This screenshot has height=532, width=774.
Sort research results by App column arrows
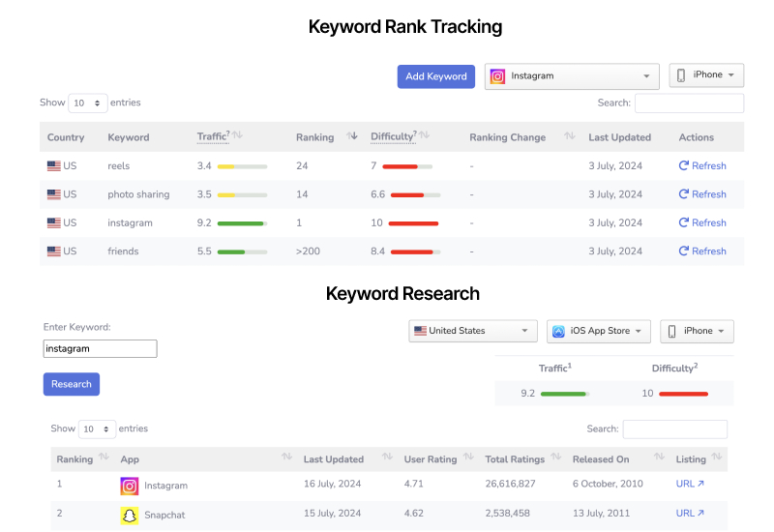click(286, 457)
